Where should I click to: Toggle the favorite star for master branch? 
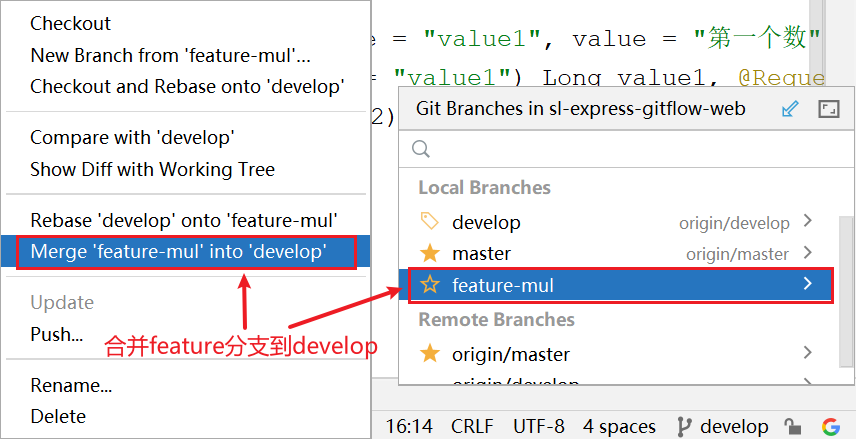point(430,253)
